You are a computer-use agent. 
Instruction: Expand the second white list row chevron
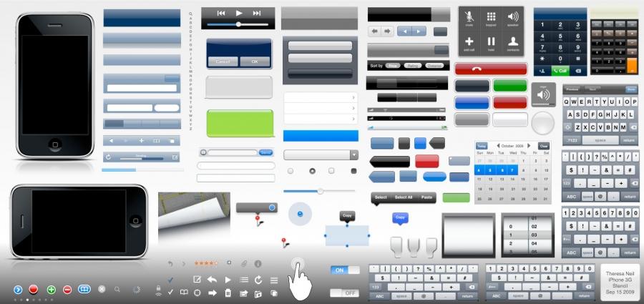pos(353,109)
